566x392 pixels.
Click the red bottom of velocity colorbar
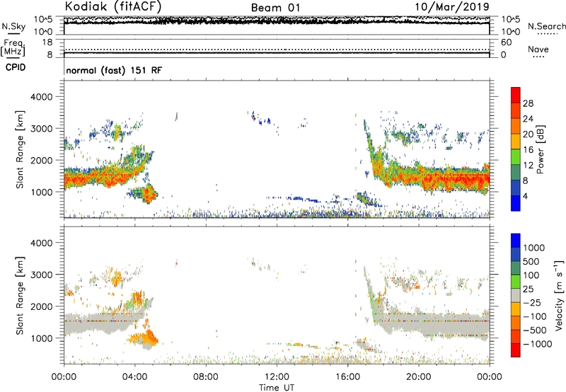coord(516,350)
